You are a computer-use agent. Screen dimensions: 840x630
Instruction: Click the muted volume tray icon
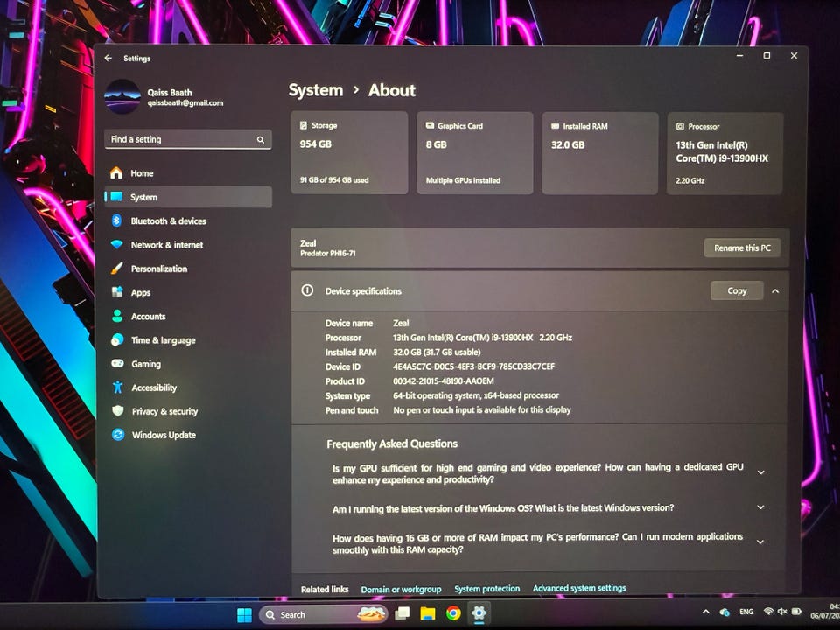(782, 612)
